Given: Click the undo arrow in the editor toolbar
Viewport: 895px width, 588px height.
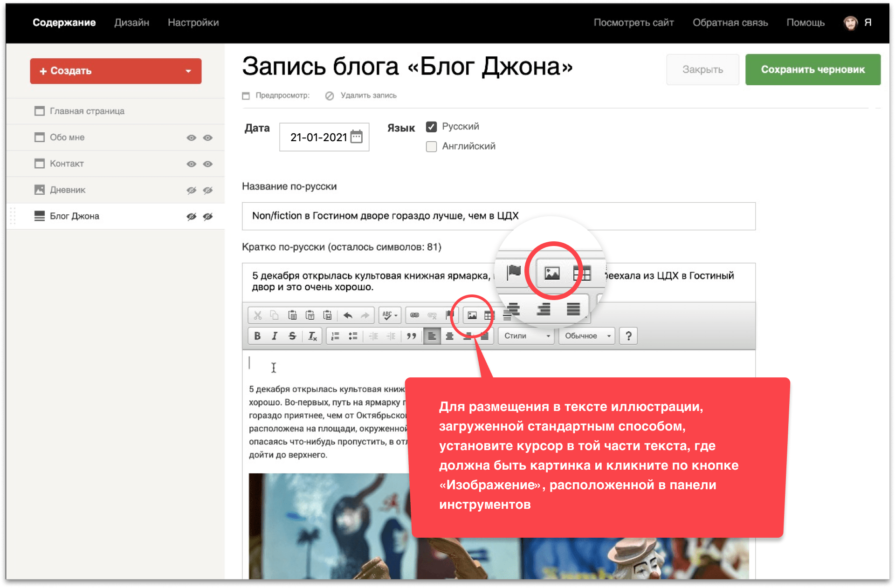Looking at the screenshot, I should [x=348, y=315].
